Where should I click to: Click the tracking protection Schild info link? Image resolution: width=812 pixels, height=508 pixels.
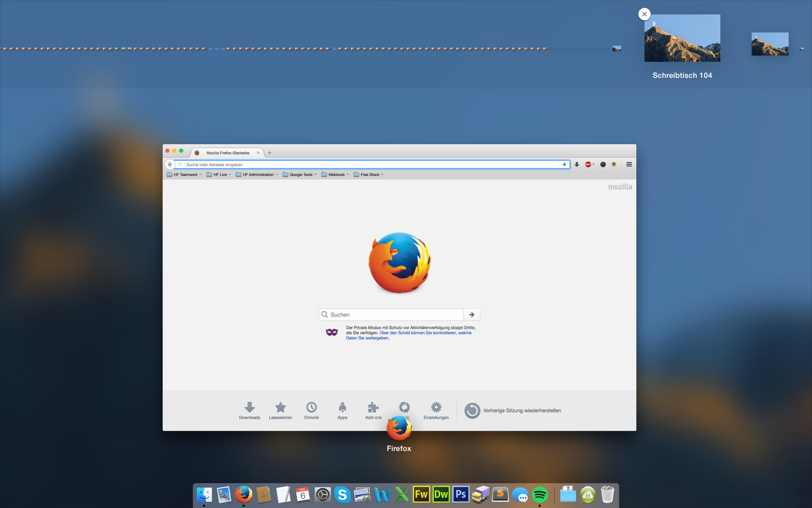pos(409,335)
